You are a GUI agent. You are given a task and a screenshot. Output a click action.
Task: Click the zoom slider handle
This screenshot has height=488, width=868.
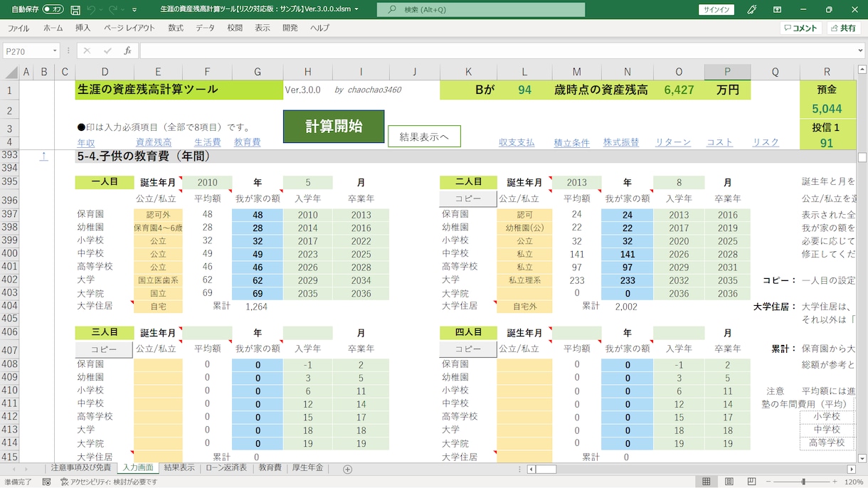click(803, 482)
